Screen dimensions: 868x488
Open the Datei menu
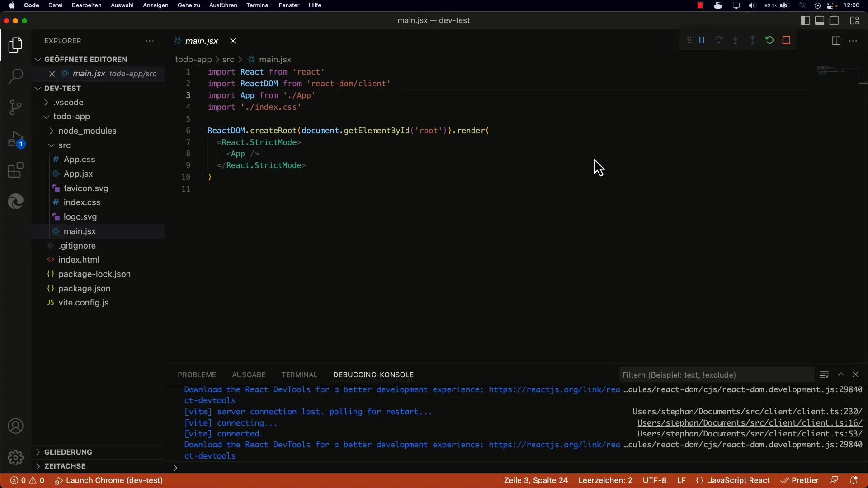click(x=55, y=5)
